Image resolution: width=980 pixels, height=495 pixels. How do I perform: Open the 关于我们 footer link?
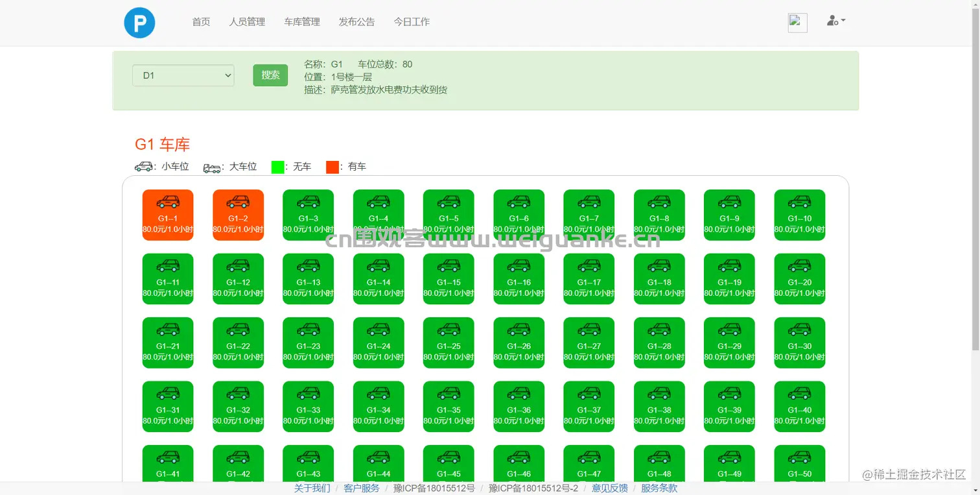click(312, 489)
